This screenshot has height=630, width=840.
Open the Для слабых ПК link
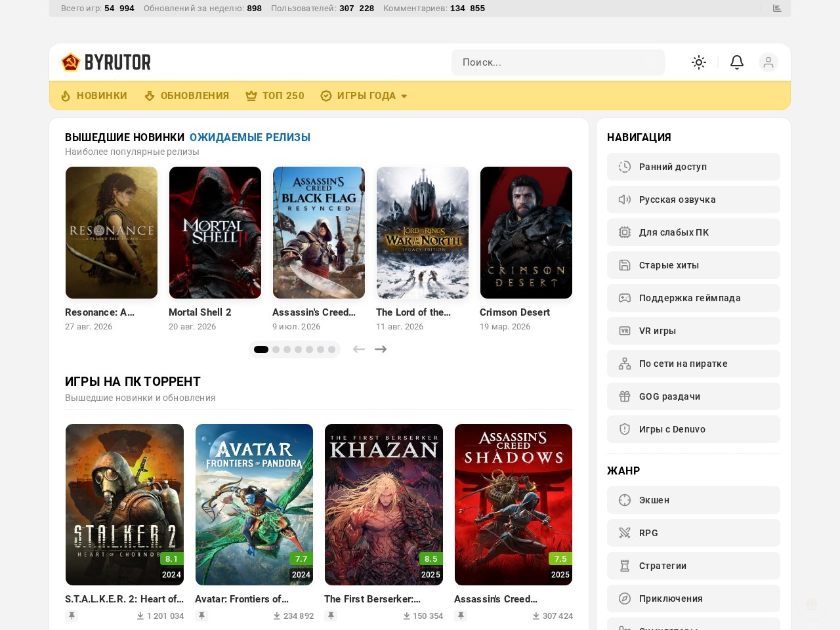694,232
